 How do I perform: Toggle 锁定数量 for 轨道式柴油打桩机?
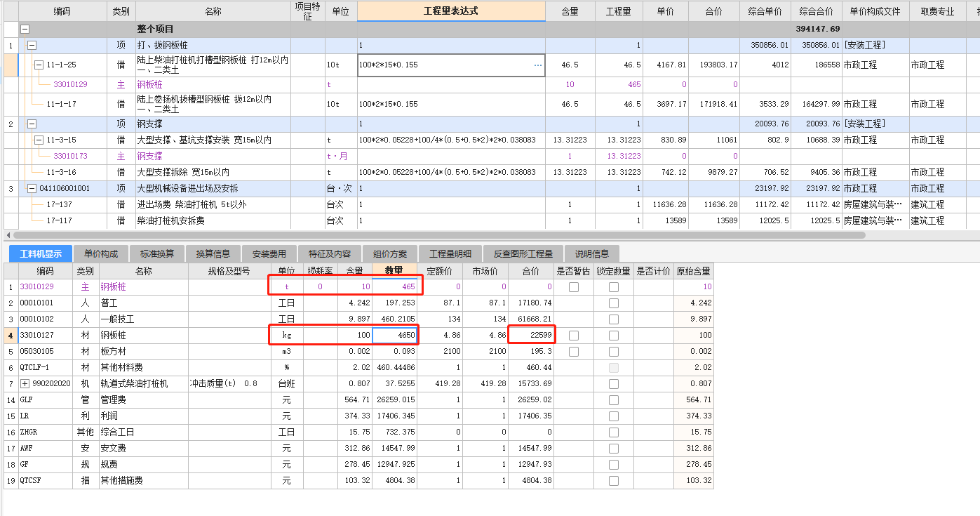pyautogui.click(x=614, y=384)
